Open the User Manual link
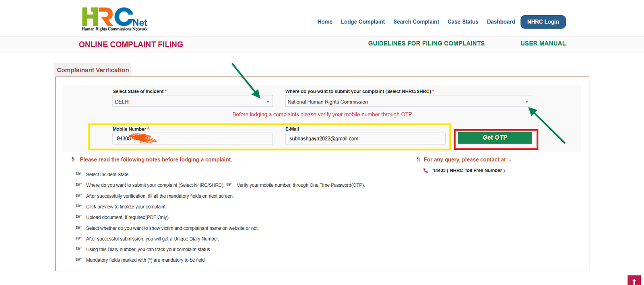The height and width of the screenshot is (285, 644). pyautogui.click(x=543, y=43)
